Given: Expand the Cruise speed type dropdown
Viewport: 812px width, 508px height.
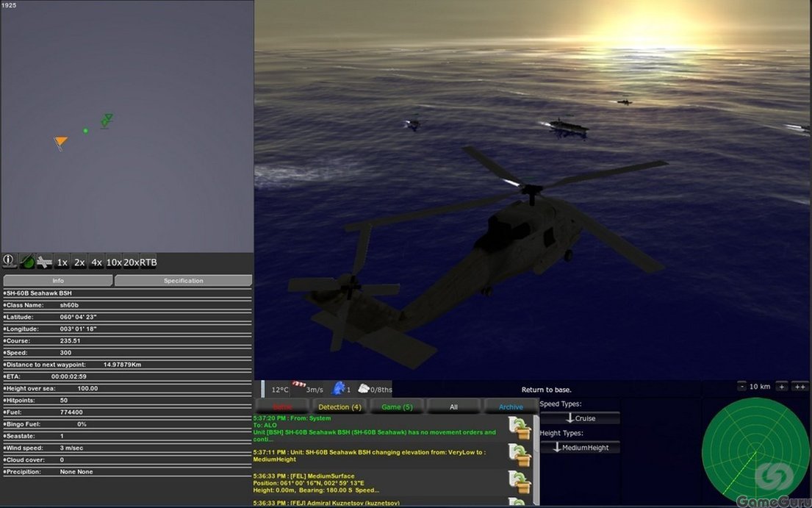Looking at the screenshot, I should coord(580,418).
